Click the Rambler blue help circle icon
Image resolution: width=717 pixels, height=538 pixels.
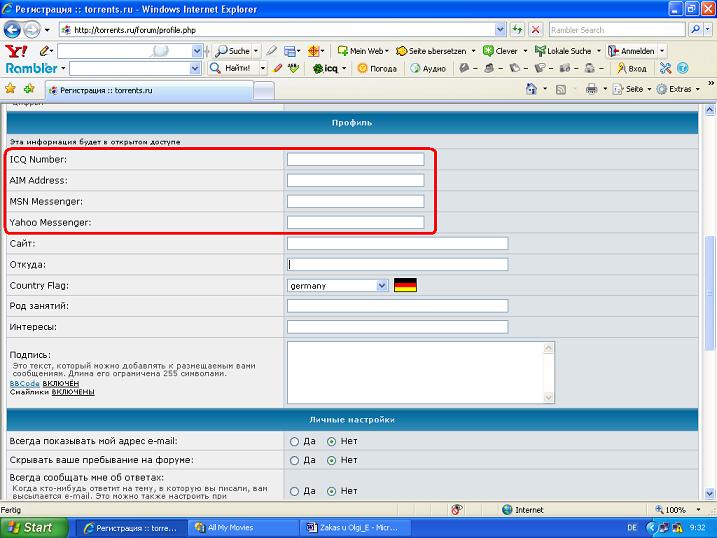[x=682, y=68]
